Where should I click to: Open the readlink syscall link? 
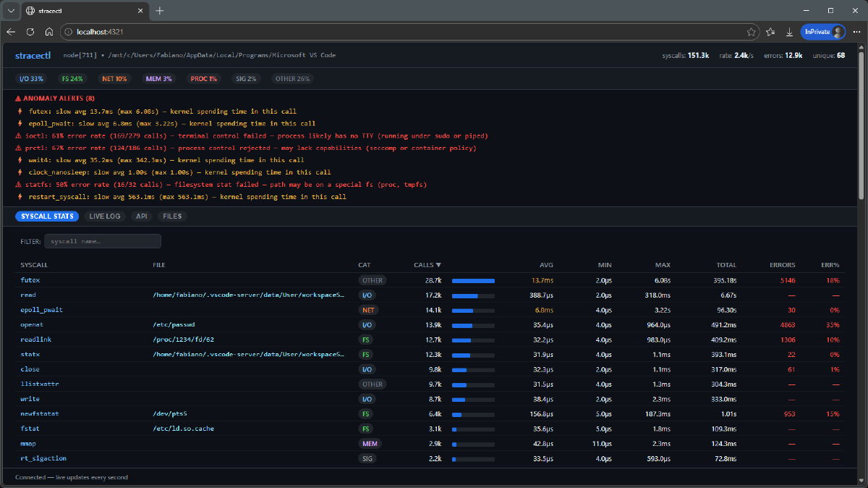(x=35, y=340)
